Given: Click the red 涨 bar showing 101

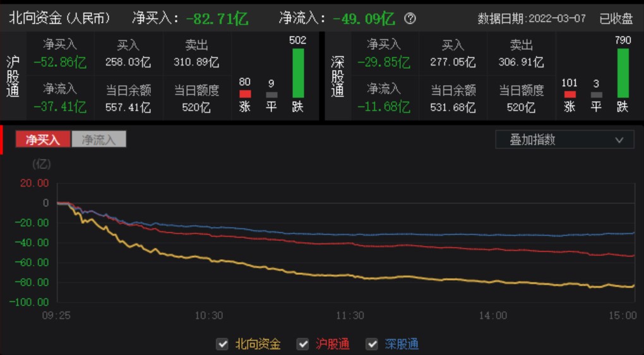Looking at the screenshot, I should click(569, 94).
